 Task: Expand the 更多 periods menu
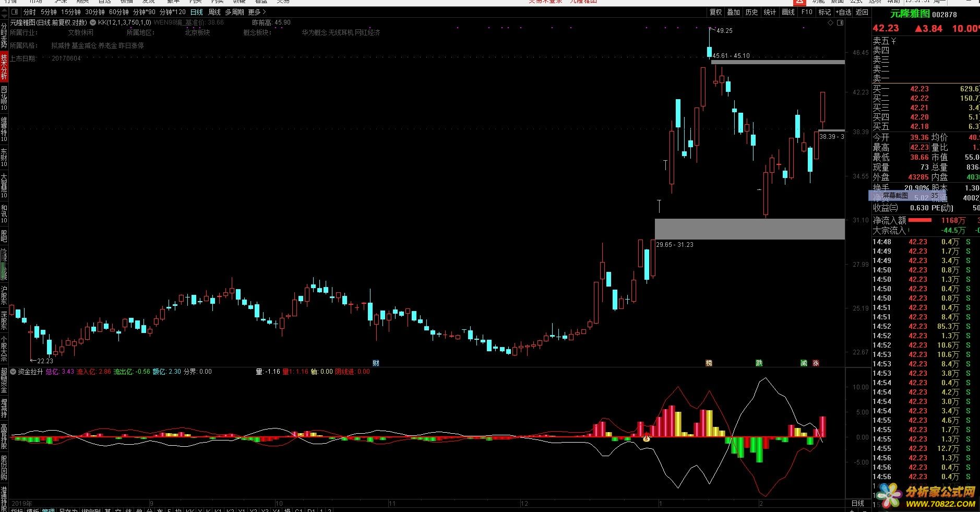257,11
